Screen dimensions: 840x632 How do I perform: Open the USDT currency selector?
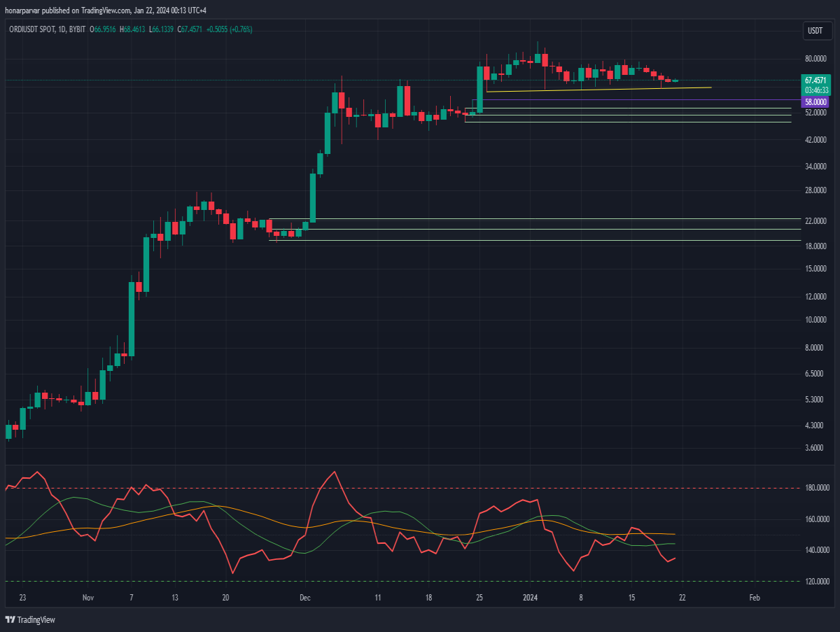click(815, 31)
